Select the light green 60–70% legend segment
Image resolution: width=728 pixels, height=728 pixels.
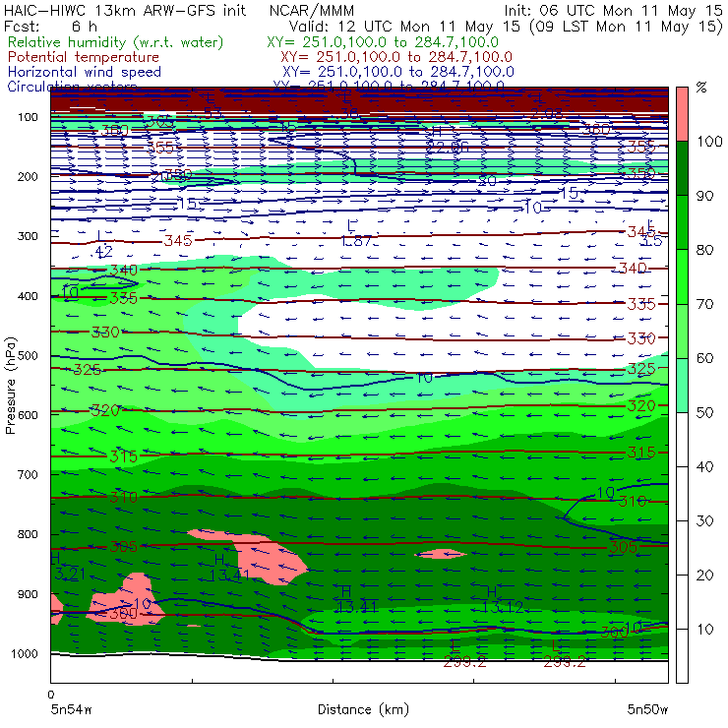click(x=682, y=331)
